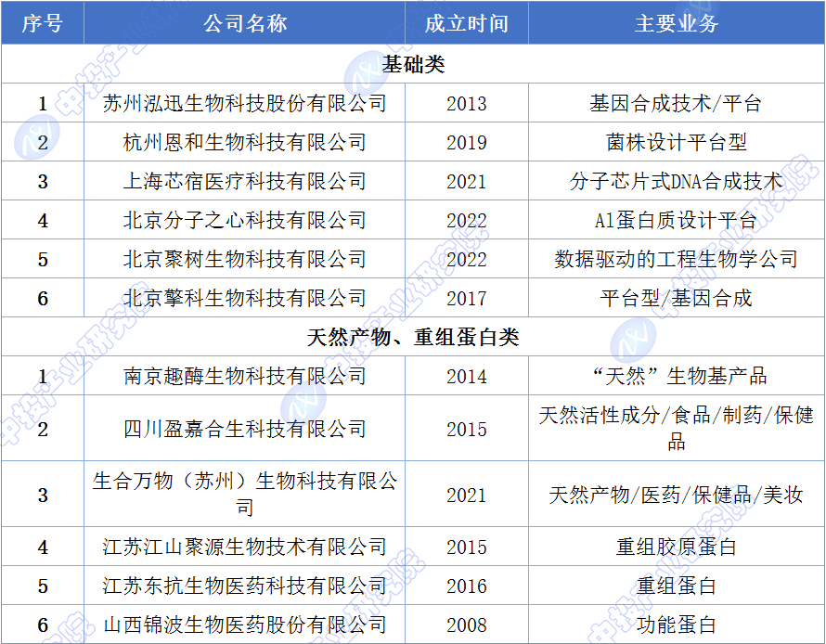Click the 四川盈嘉合生科技有限公司 cell
Viewport: 826px width, 644px height.
[245, 429]
